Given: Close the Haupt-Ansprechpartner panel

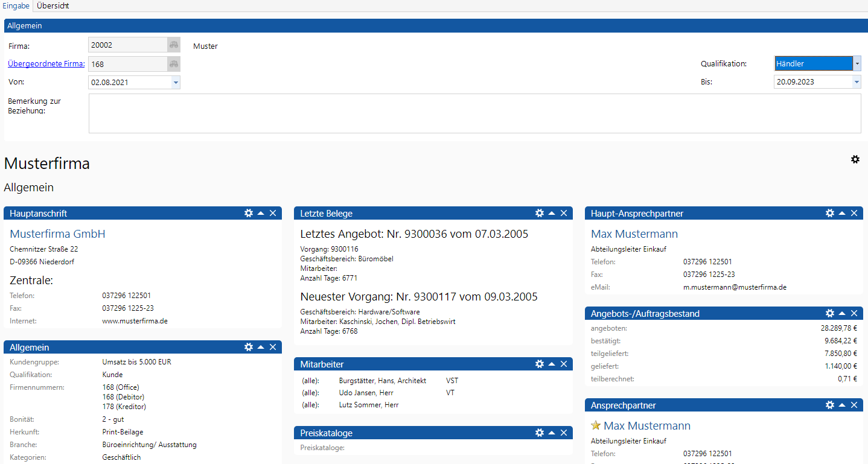Looking at the screenshot, I should pos(854,213).
